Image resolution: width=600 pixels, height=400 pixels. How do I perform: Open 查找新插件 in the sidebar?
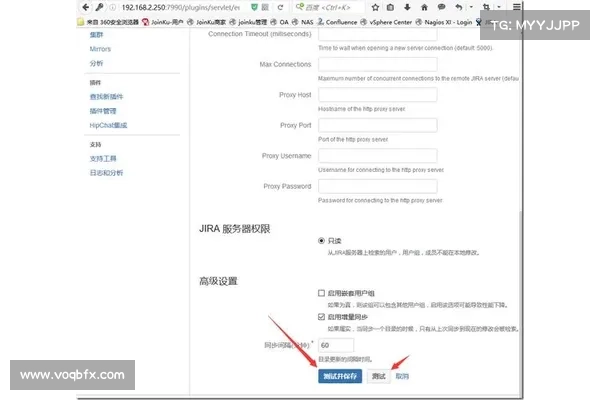click(x=106, y=96)
